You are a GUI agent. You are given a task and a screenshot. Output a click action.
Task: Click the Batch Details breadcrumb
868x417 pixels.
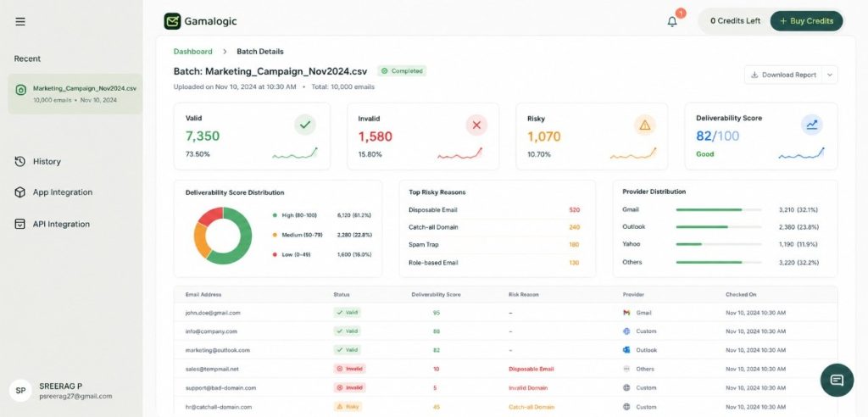click(260, 52)
